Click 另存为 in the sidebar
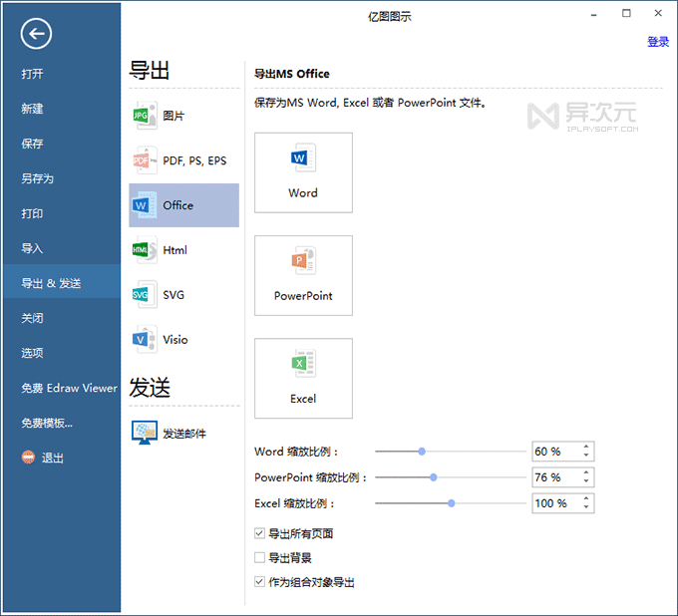This screenshot has height=616, width=678. [x=38, y=178]
